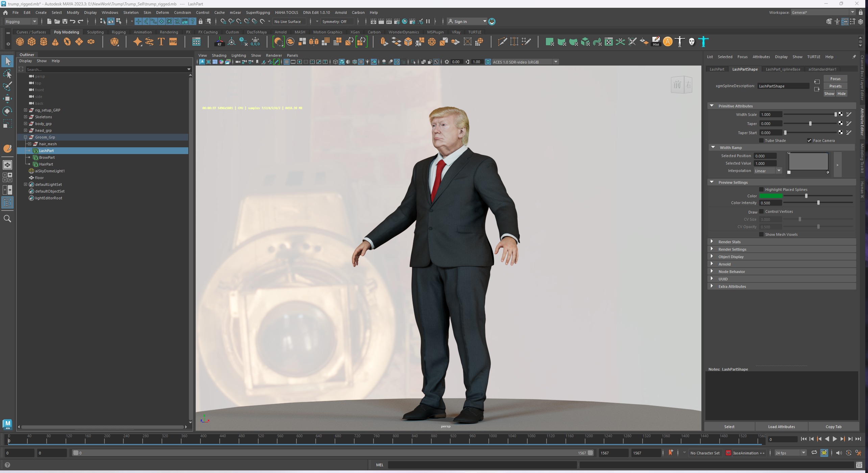Click the Taper slider track
Image resolution: width=868 pixels, height=473 pixels.
810,124
